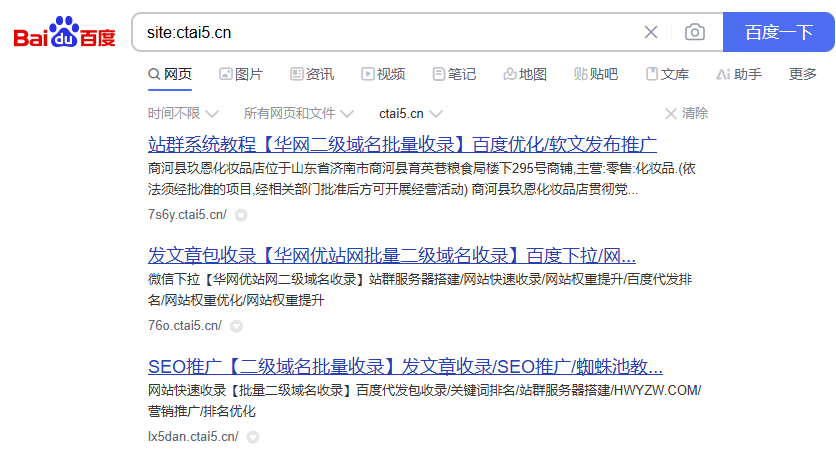This screenshot has width=836, height=461.
Task: Open camera image search
Action: click(x=695, y=33)
